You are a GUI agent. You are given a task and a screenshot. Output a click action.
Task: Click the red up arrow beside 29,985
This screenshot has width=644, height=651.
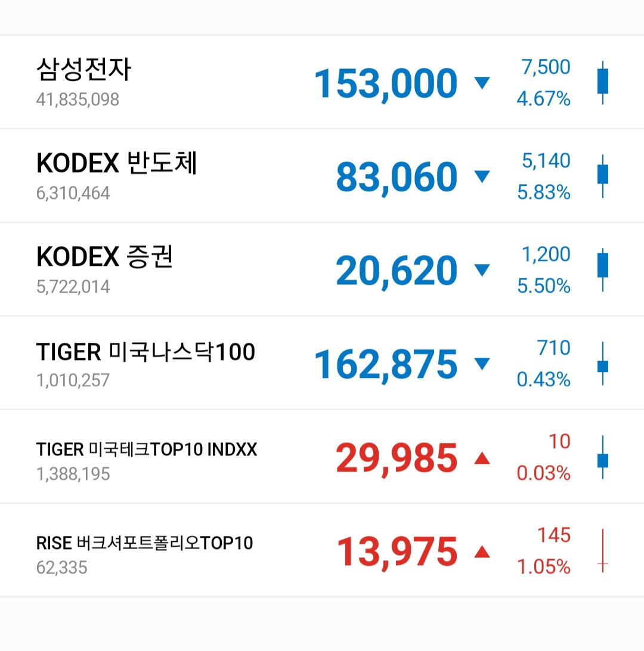coord(482,458)
